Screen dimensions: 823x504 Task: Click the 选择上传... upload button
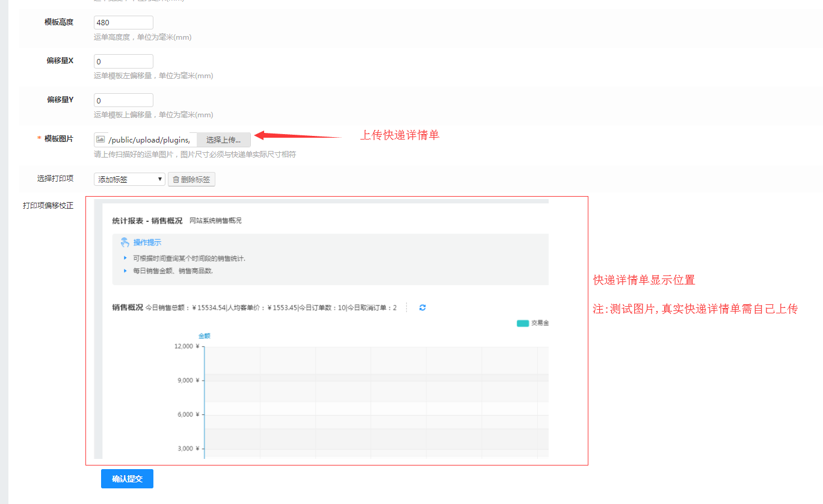223,140
